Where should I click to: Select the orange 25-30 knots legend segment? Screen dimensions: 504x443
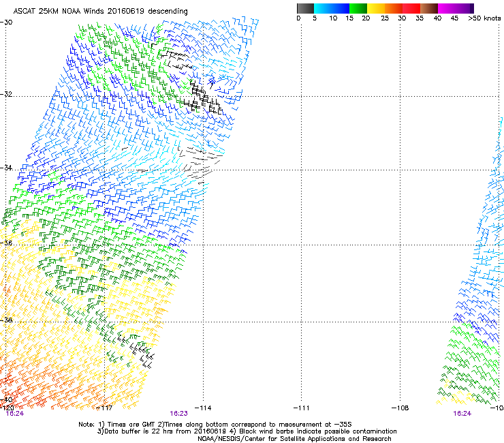394,8
